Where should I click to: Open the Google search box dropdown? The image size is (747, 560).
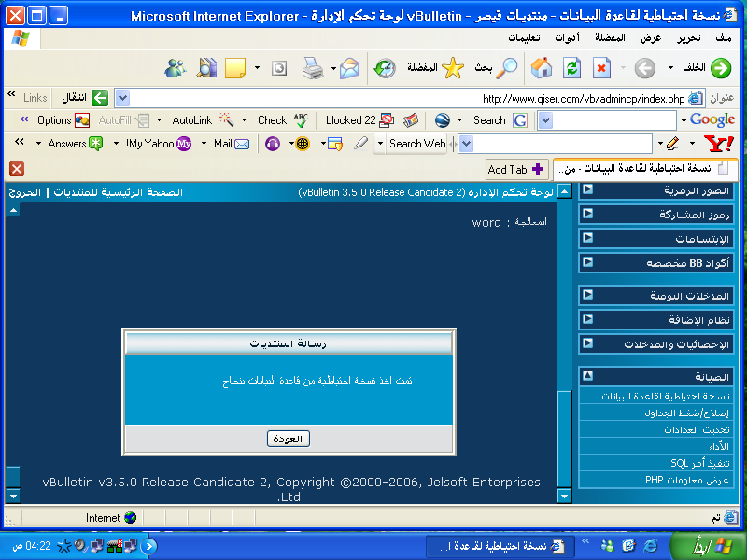(545, 120)
